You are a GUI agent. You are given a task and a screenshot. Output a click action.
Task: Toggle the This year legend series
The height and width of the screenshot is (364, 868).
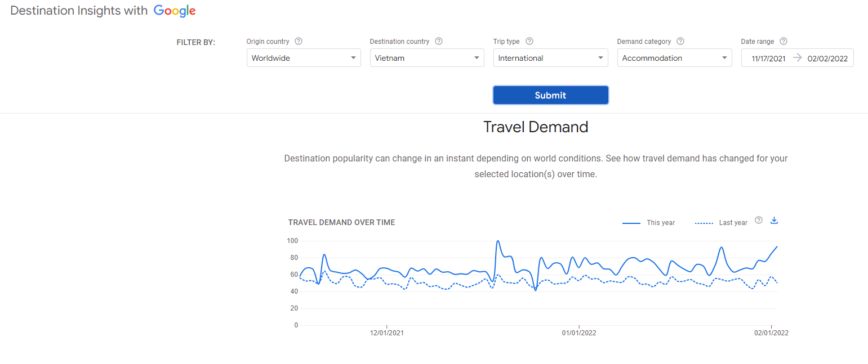pos(649,223)
